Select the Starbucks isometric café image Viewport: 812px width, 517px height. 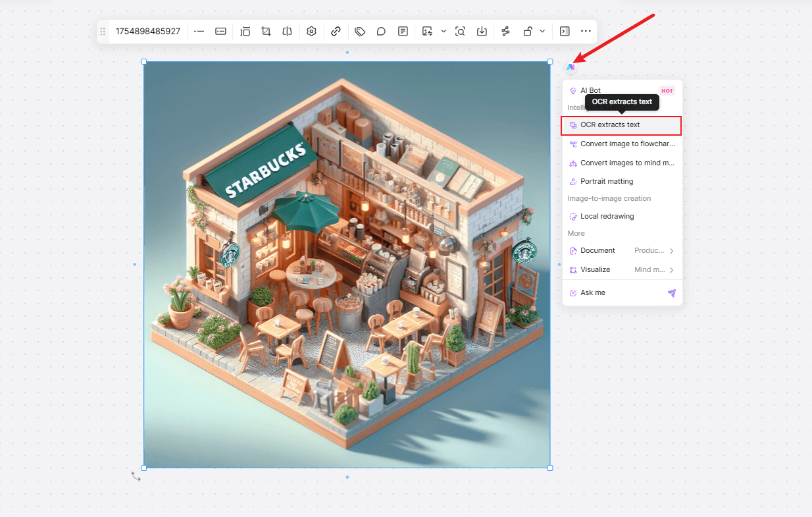coord(347,265)
